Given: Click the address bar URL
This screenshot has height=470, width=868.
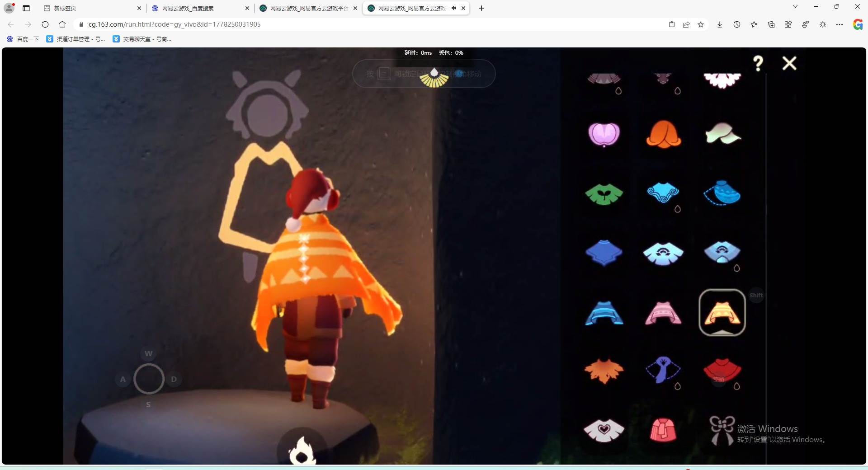Looking at the screenshot, I should [x=175, y=24].
